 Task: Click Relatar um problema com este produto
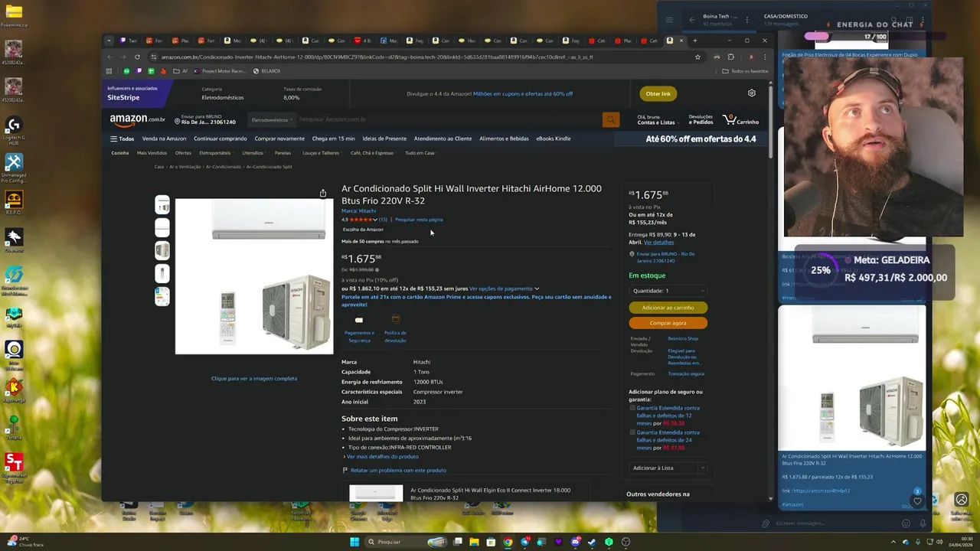click(x=398, y=470)
